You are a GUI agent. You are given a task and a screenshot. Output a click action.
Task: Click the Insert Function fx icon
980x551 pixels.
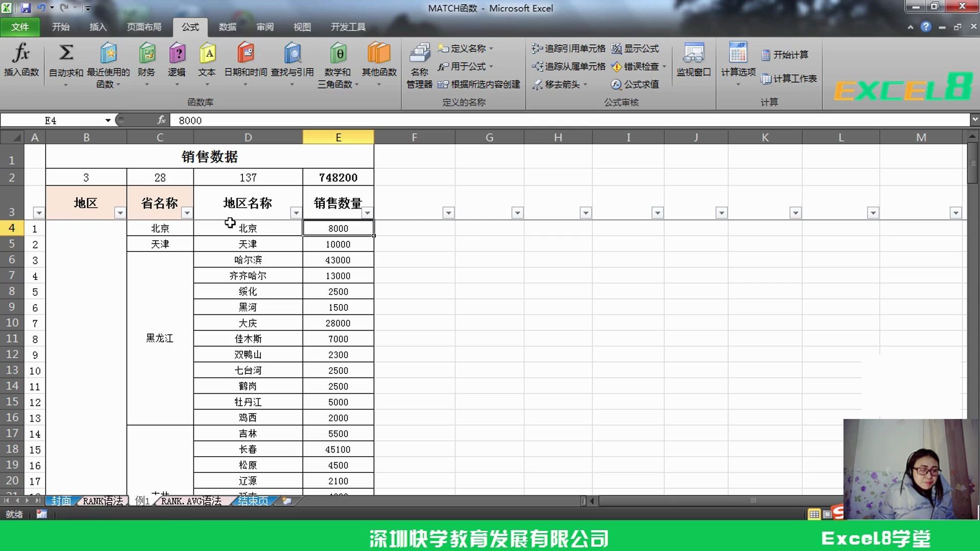click(x=21, y=53)
